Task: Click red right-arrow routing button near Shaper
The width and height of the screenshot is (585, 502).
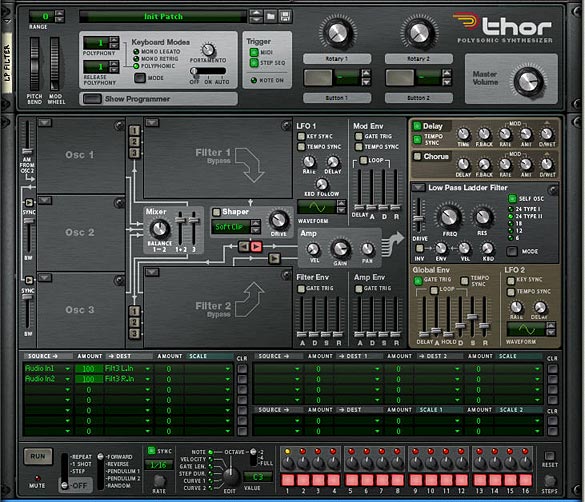Action: [256, 247]
